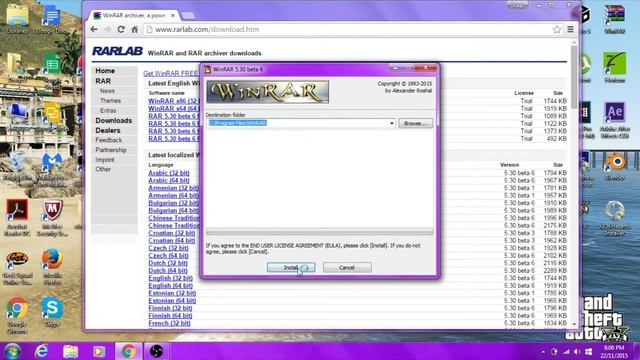
Task: Click the Install button in WinRAR setup
Action: click(291, 267)
